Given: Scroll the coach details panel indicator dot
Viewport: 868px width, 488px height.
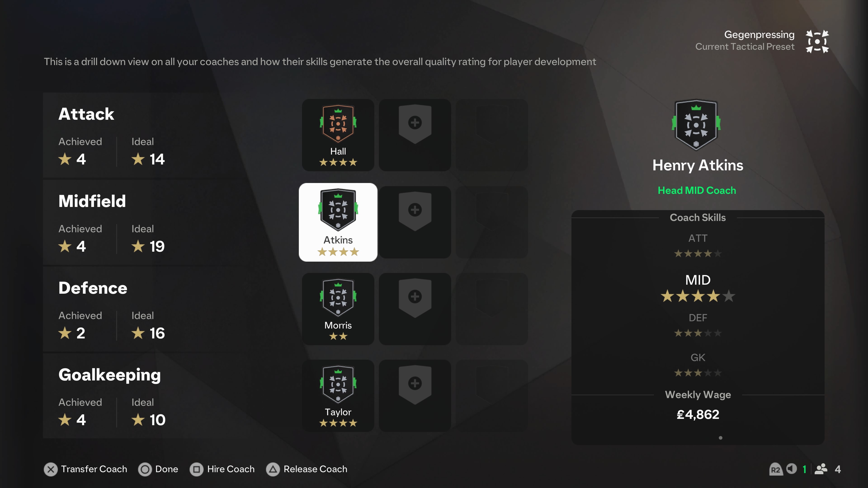Looking at the screenshot, I should pos(720,437).
